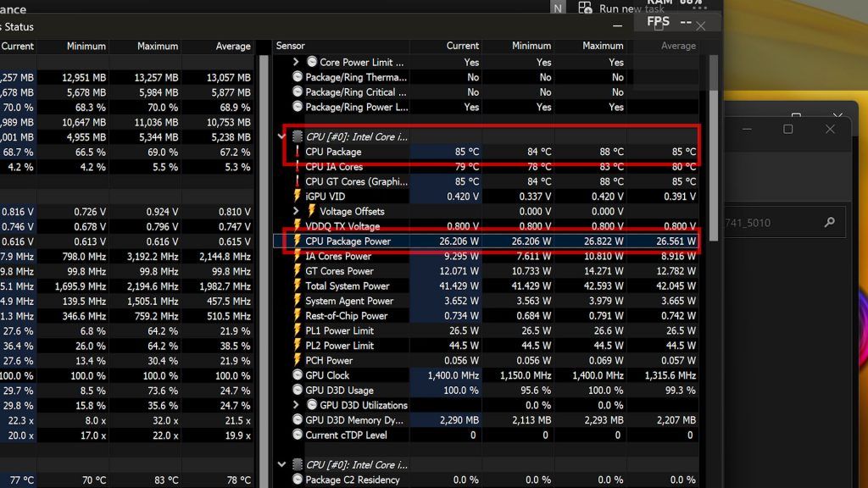868x488 pixels.
Task: Click the Current header beside the Sensor column
Action: (x=462, y=46)
